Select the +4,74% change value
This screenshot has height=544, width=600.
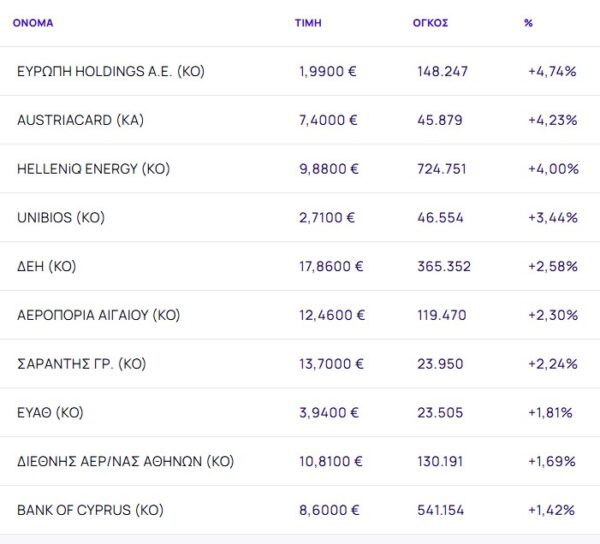click(552, 72)
